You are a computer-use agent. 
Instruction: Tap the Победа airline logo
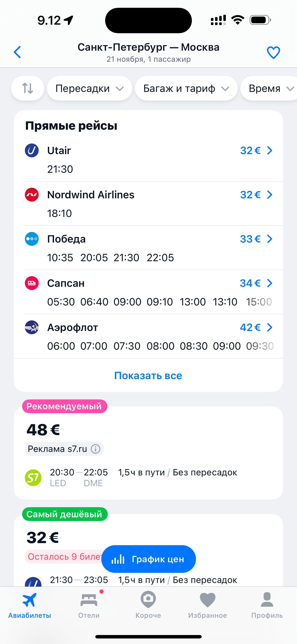32,239
